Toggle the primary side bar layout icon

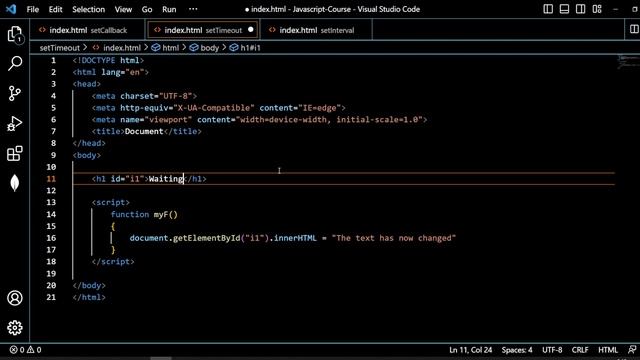click(x=548, y=9)
